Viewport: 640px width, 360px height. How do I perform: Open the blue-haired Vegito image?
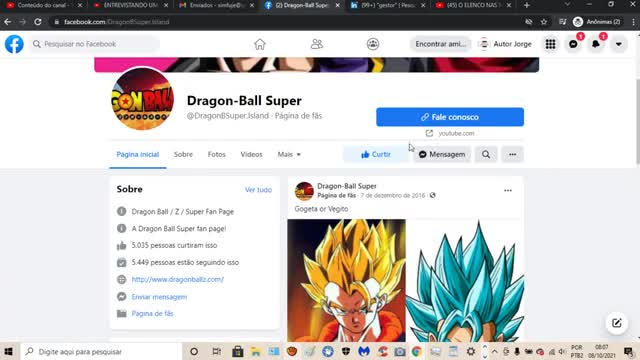tap(465, 280)
